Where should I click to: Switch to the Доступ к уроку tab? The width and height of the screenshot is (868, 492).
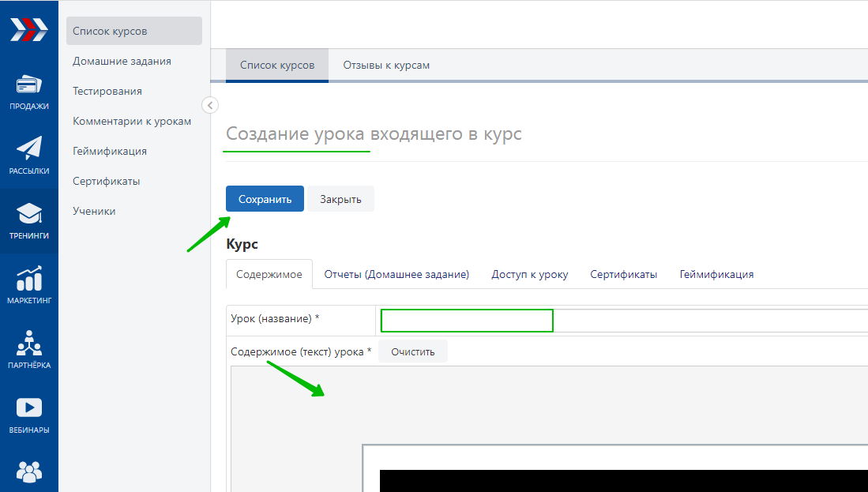529,275
